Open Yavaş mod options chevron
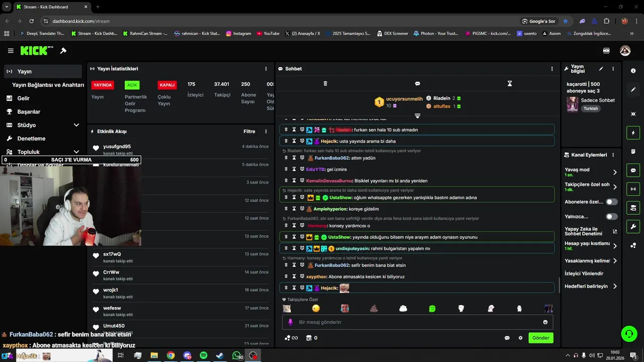Viewport: 644px width, 362px height. (615, 172)
